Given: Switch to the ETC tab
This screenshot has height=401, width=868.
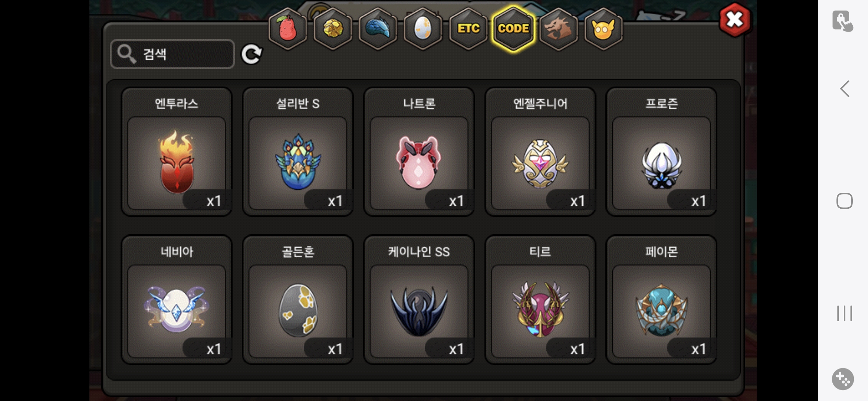Looking at the screenshot, I should (468, 29).
